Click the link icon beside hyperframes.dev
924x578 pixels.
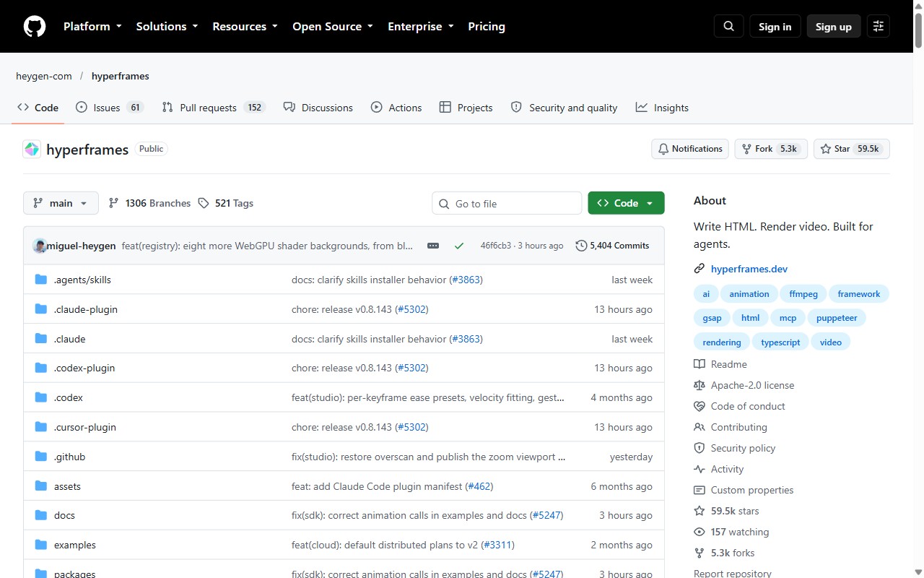pos(699,269)
